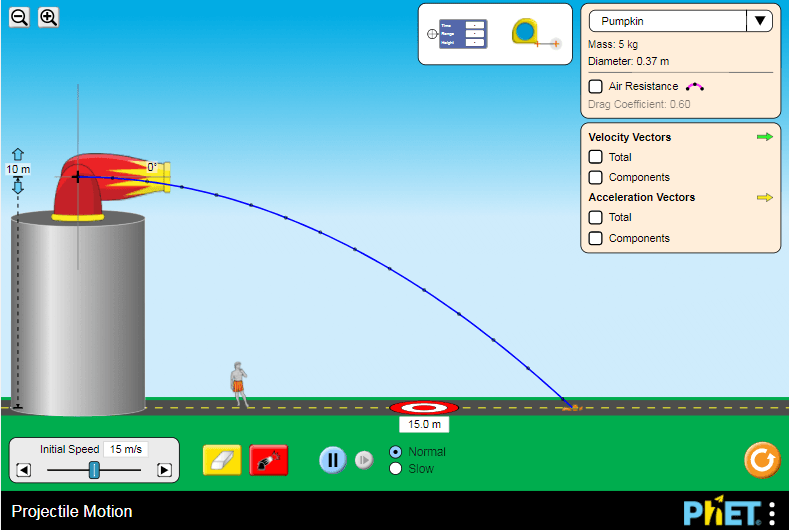Image resolution: width=789 pixels, height=530 pixels.
Task: Select the Slow speed radio button
Action: pyautogui.click(x=395, y=468)
